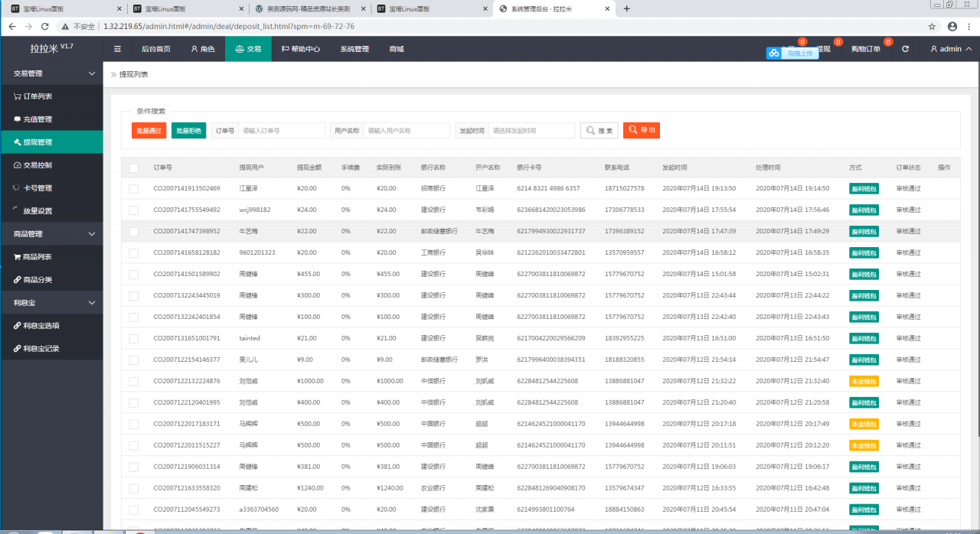This screenshot has width=980, height=534.
Task: Check the row for order CO2007141755549492
Action: (134, 210)
